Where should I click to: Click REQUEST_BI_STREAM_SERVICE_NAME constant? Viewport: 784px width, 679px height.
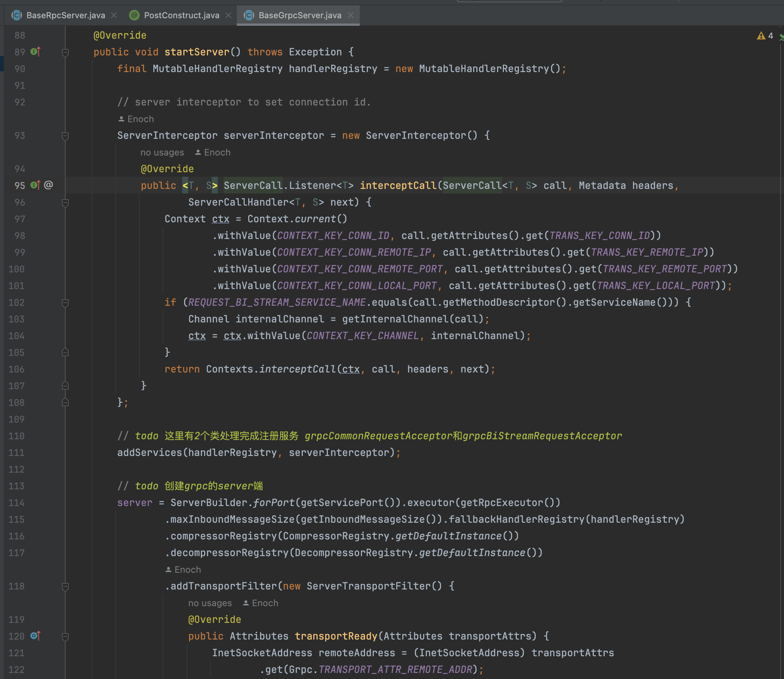(x=277, y=302)
